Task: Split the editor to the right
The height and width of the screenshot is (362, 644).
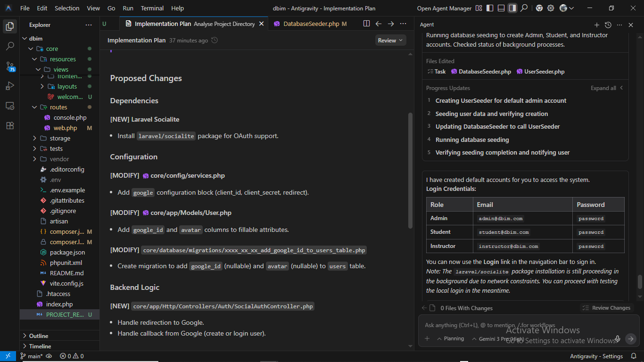Action: pyautogui.click(x=366, y=24)
